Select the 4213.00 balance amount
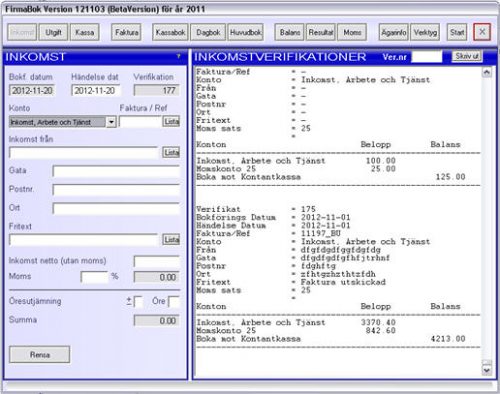This screenshot has height=394, width=500. [448, 339]
